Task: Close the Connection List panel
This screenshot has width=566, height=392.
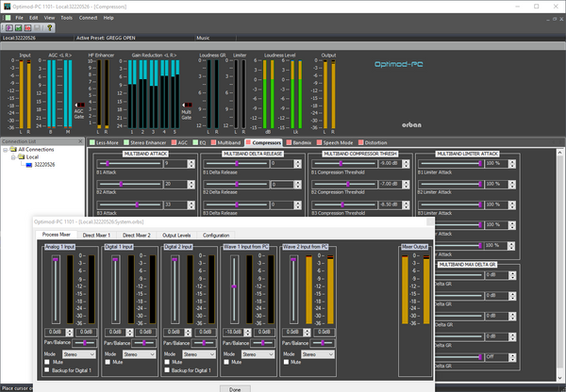Action: click(80, 141)
